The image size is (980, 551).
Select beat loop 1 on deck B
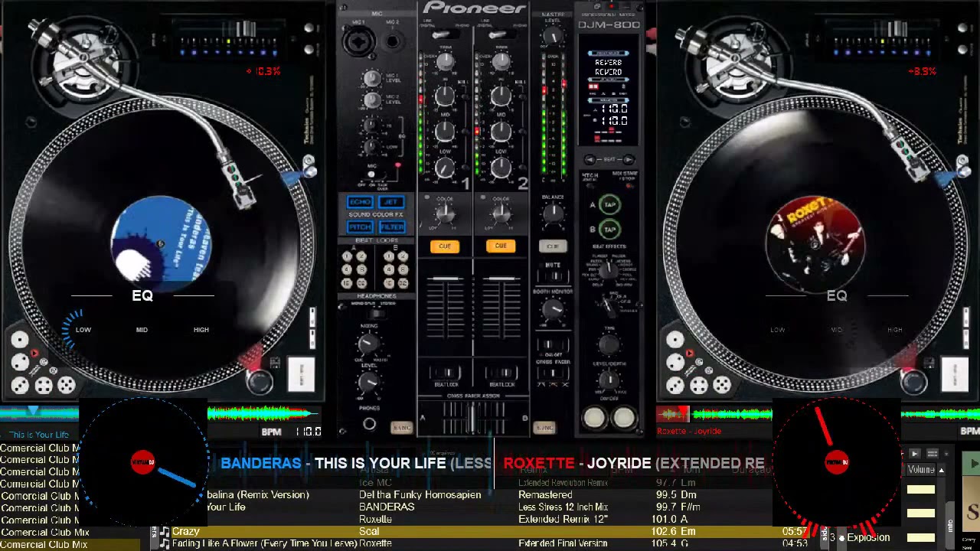coord(389,257)
